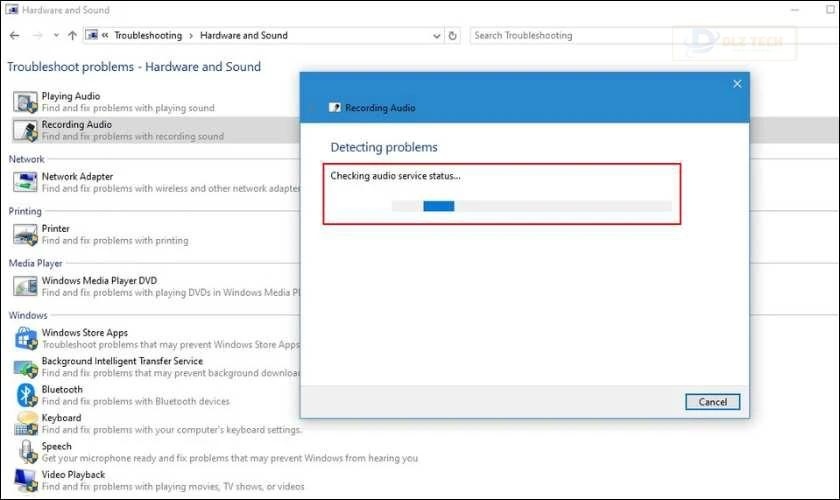The height and width of the screenshot is (500, 840).
Task: Open Windows Media Player DVD icon
Action: coord(25,286)
